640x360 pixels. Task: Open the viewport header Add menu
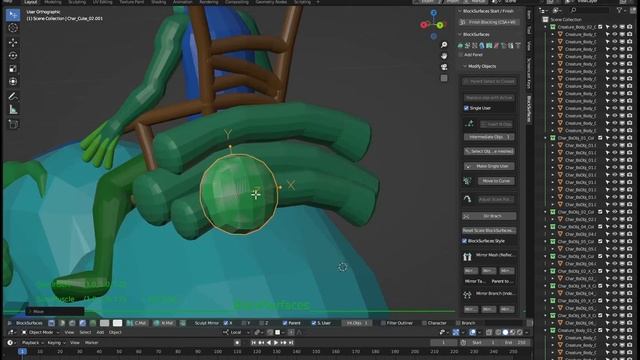100,332
